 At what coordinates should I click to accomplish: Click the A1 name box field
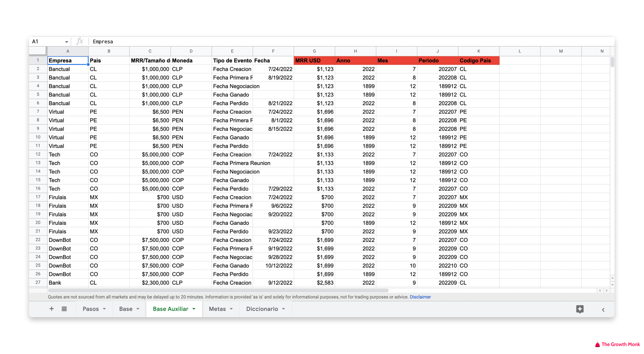point(47,42)
